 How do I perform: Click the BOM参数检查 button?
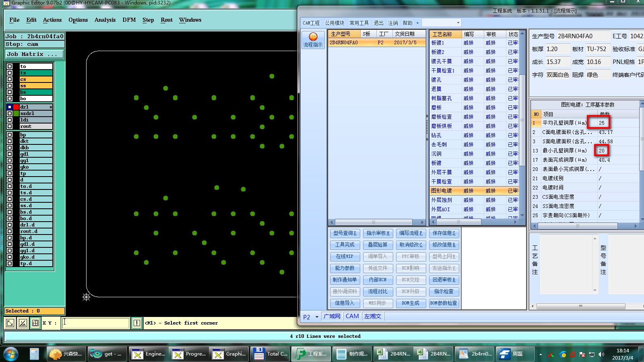[444, 303]
